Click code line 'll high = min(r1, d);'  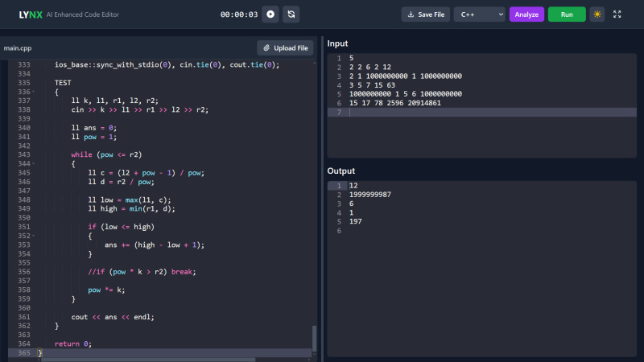tap(131, 209)
